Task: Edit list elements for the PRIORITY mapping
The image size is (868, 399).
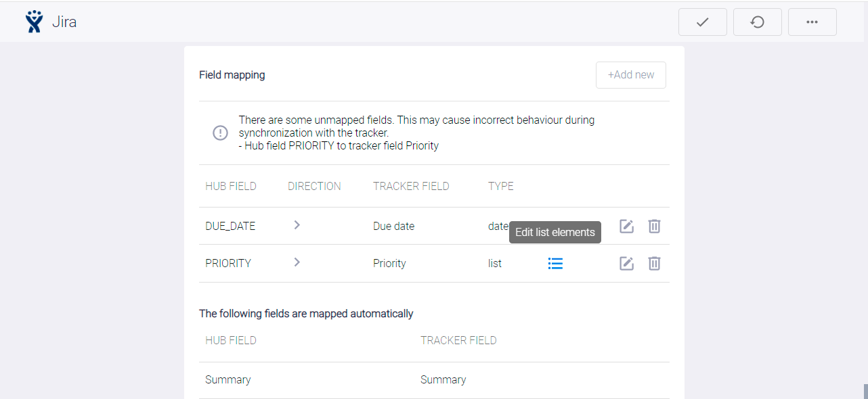Action: pyautogui.click(x=555, y=263)
